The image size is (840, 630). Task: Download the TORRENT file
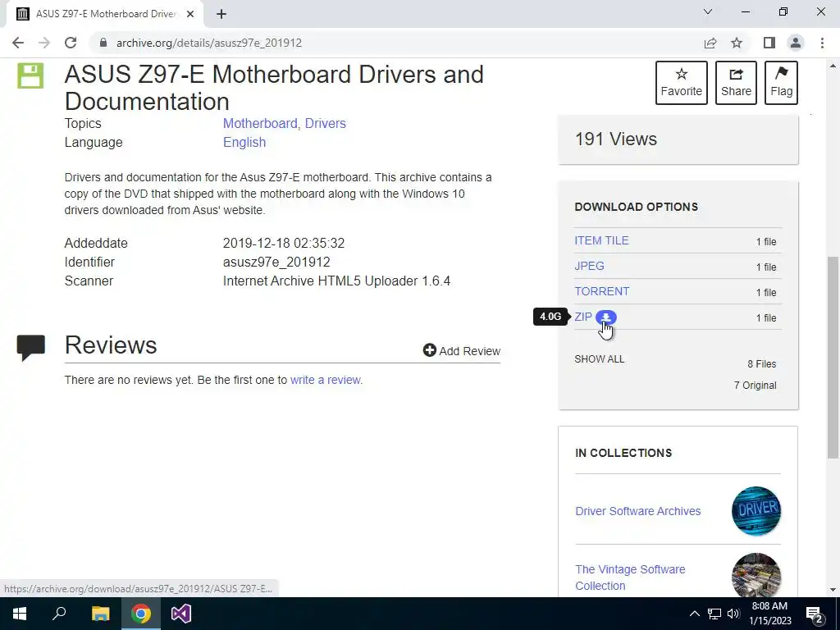(601, 291)
